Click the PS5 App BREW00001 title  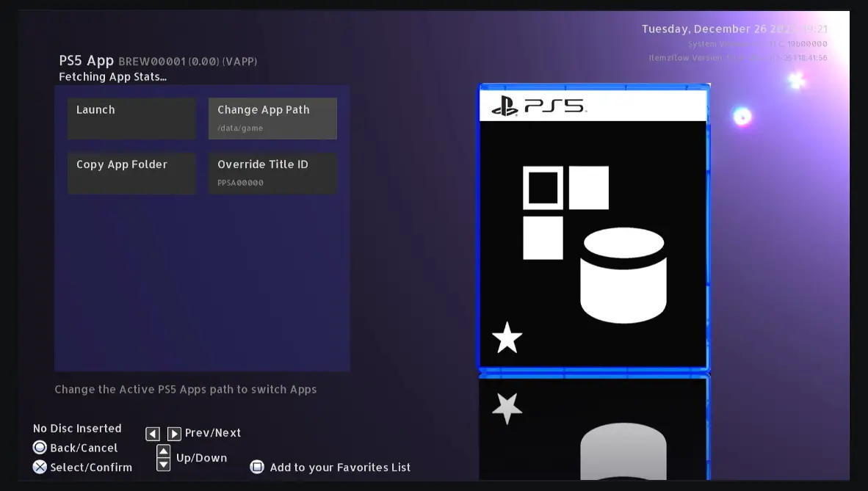point(158,61)
